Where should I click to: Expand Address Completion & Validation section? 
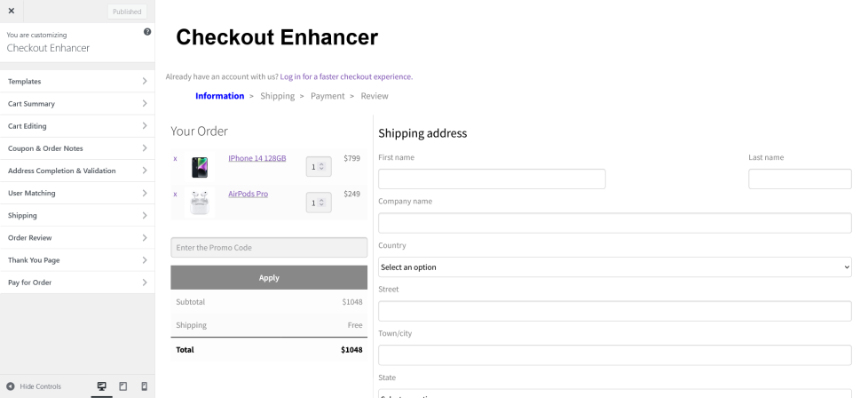coord(77,171)
